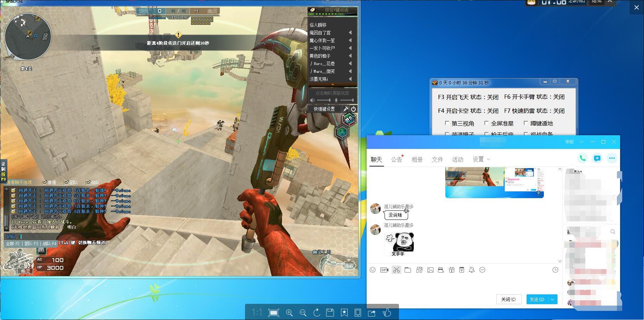Open the emoji picker in chat toolbar

point(373,270)
